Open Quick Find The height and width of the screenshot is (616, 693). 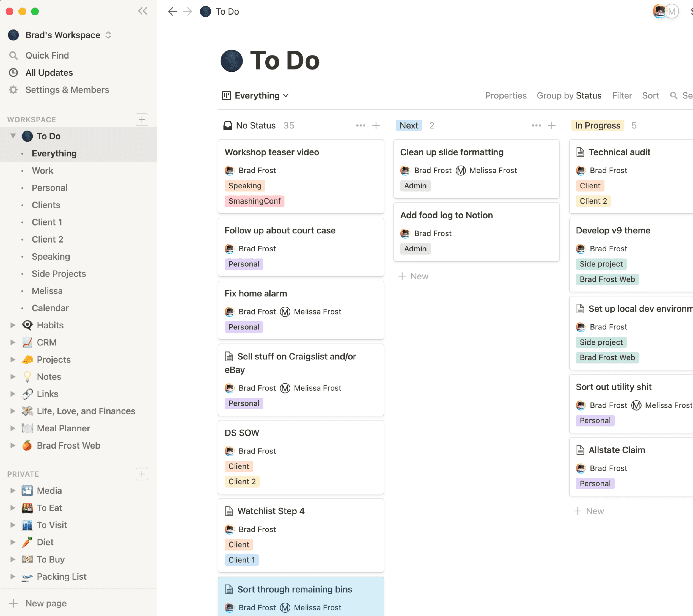click(47, 55)
